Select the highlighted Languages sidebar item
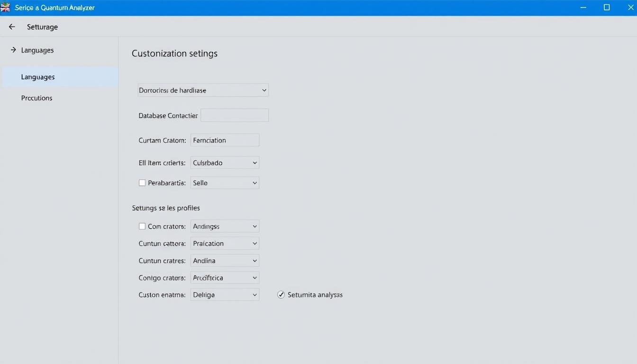The image size is (637, 364). click(38, 77)
